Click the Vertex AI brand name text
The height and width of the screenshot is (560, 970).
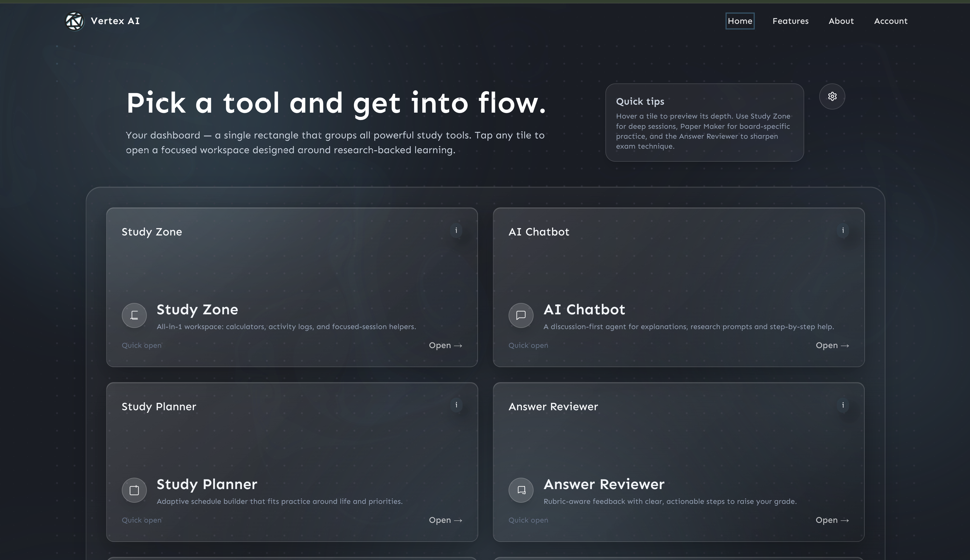tap(115, 21)
